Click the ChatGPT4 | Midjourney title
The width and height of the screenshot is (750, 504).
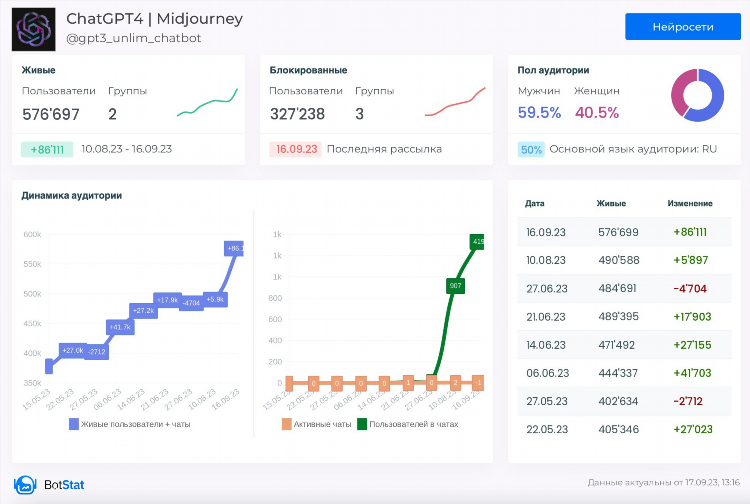tap(154, 19)
